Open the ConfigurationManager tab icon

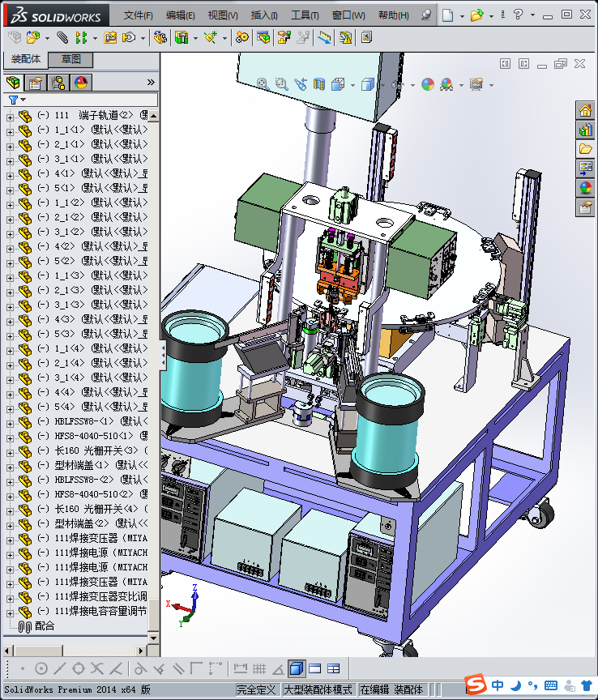coord(58,83)
